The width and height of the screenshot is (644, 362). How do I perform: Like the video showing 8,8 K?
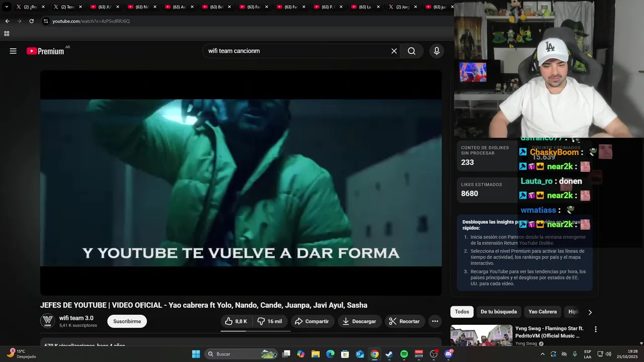[x=236, y=321]
